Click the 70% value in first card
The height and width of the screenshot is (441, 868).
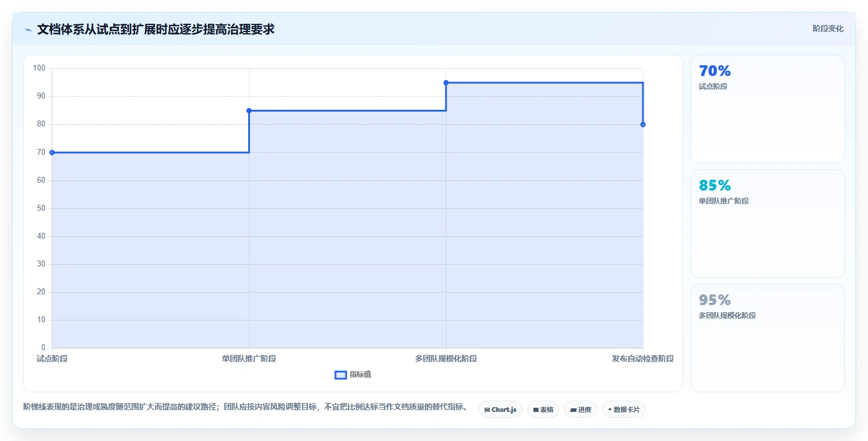tap(715, 71)
